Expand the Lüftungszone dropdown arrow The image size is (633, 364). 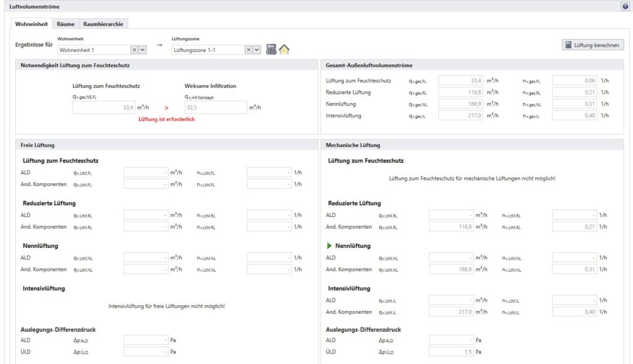[x=257, y=50]
